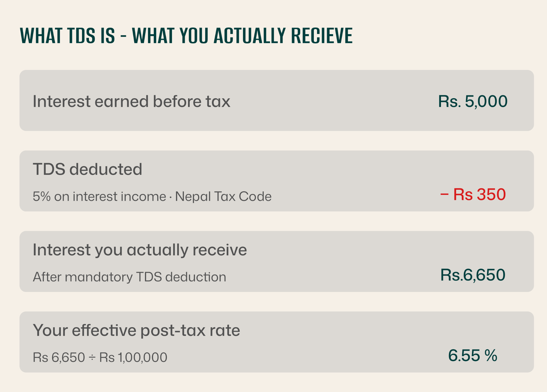Click the 'WHAT TDS IS' heading text

click(x=67, y=36)
